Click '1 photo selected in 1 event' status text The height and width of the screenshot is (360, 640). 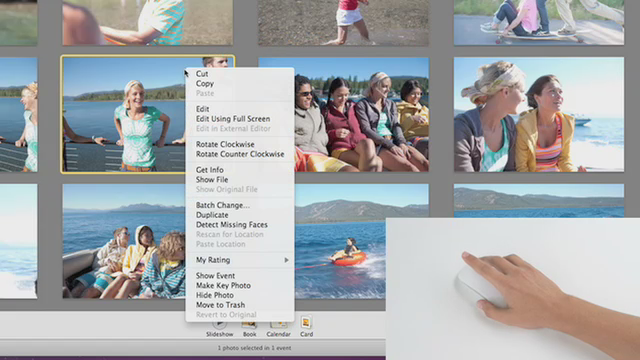(x=254, y=348)
